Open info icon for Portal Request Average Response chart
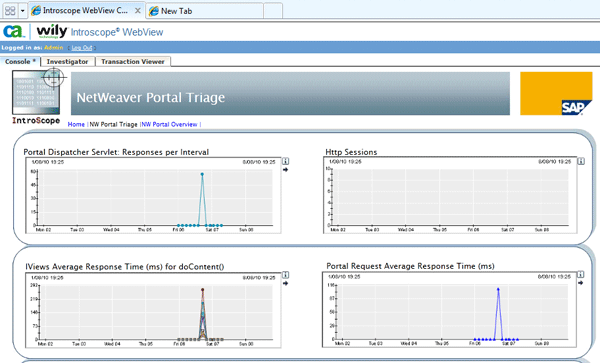The width and height of the screenshot is (600, 363). [580, 275]
